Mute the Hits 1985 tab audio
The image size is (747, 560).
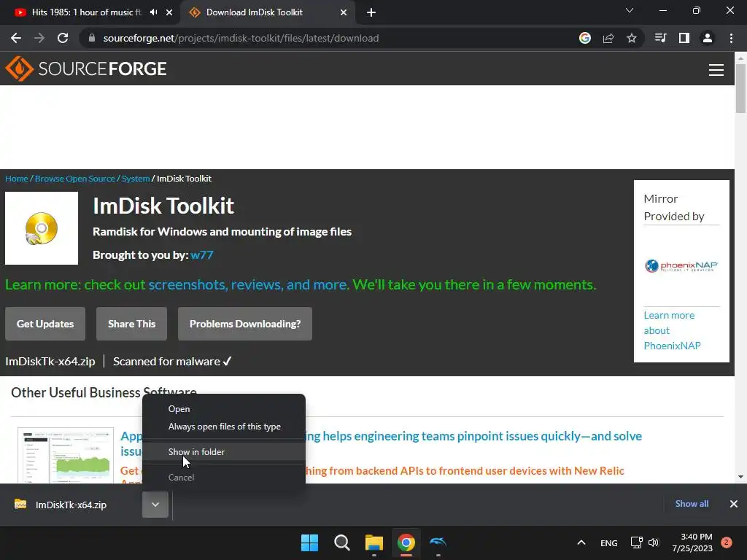click(153, 12)
